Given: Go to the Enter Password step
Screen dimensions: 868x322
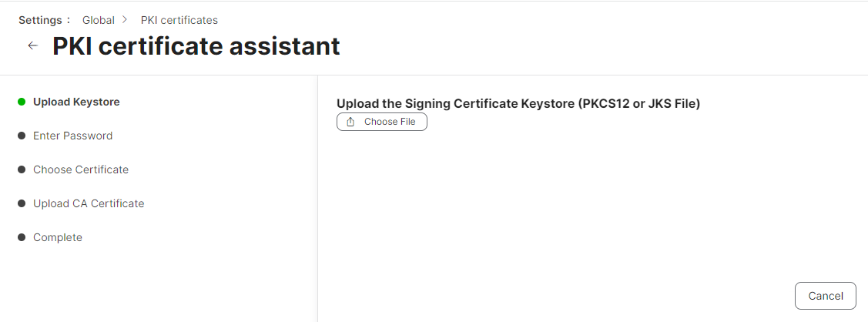Looking at the screenshot, I should 72,136.
